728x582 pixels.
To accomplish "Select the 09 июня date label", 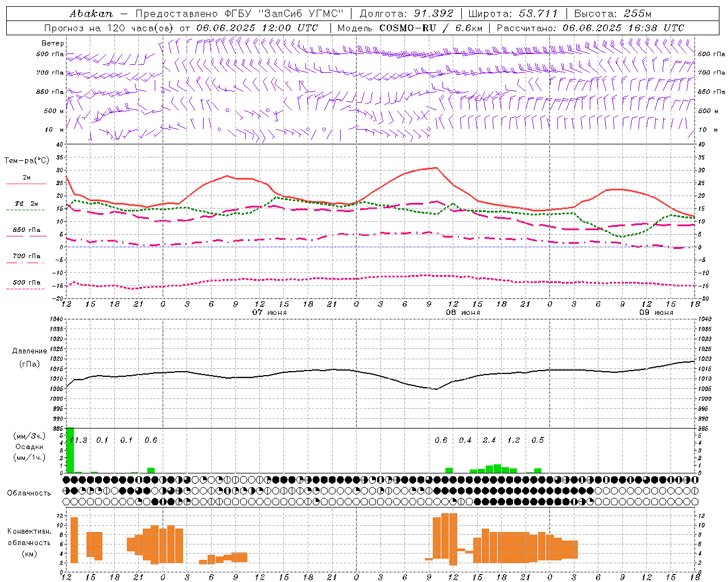I will coord(656,313).
